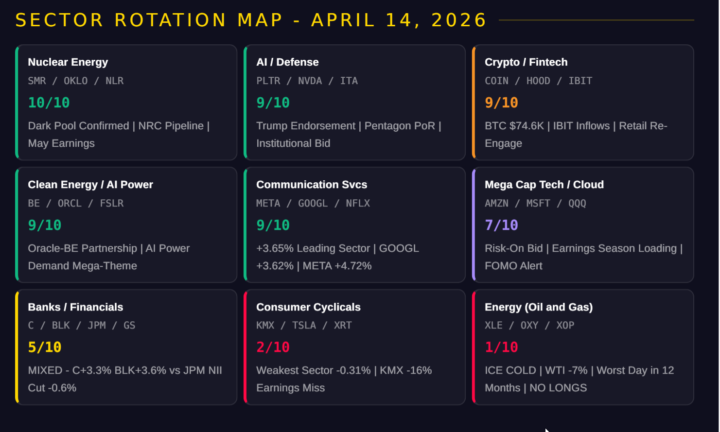Select 9/10 score on Communication Svcs card
Screen dimensions: 720x432
pyautogui.click(x=273, y=225)
